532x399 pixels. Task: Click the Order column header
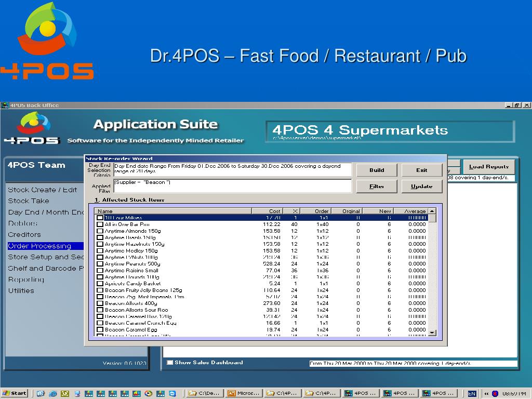point(315,211)
